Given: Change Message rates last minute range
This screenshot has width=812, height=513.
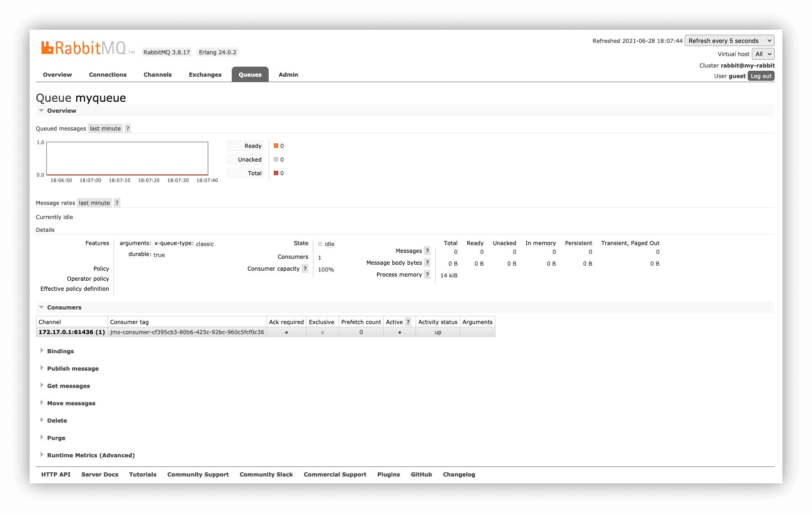Looking at the screenshot, I should [x=94, y=203].
